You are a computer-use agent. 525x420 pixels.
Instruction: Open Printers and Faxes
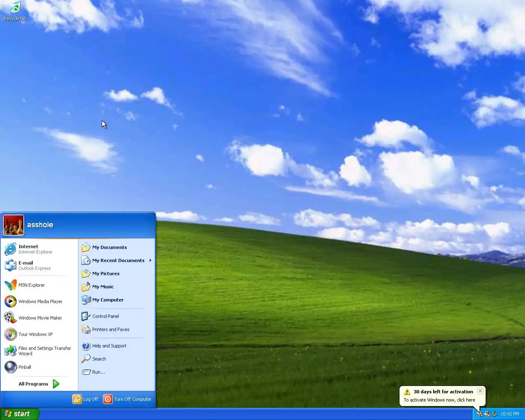[x=116, y=329]
